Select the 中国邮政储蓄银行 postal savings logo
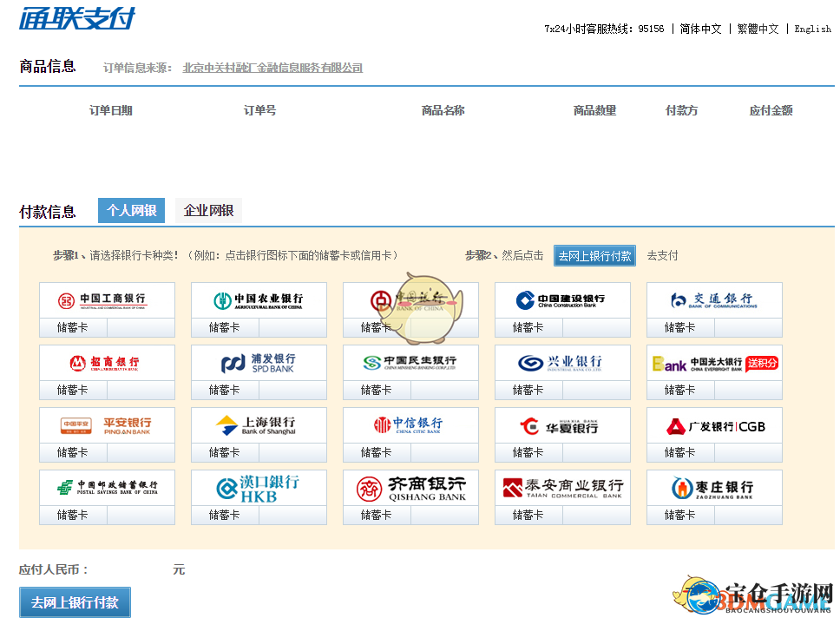 (x=107, y=488)
